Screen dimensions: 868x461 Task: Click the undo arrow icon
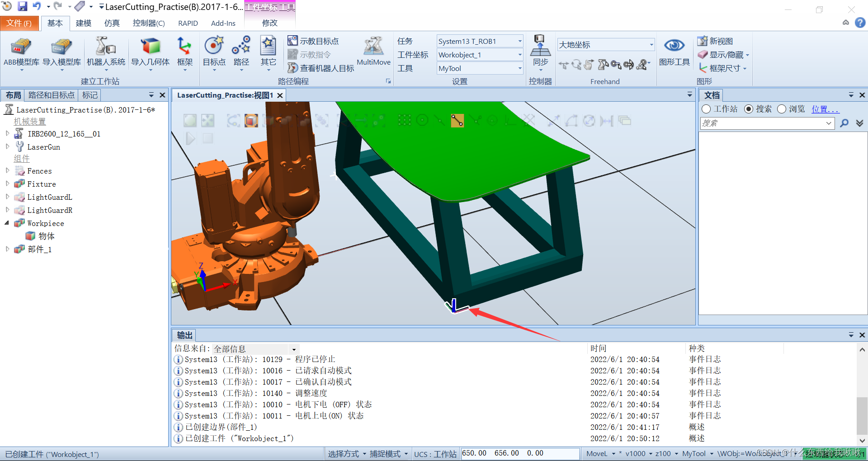point(37,6)
